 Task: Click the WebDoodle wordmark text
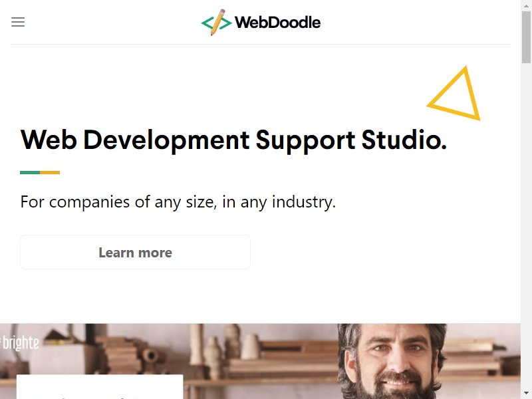(277, 23)
